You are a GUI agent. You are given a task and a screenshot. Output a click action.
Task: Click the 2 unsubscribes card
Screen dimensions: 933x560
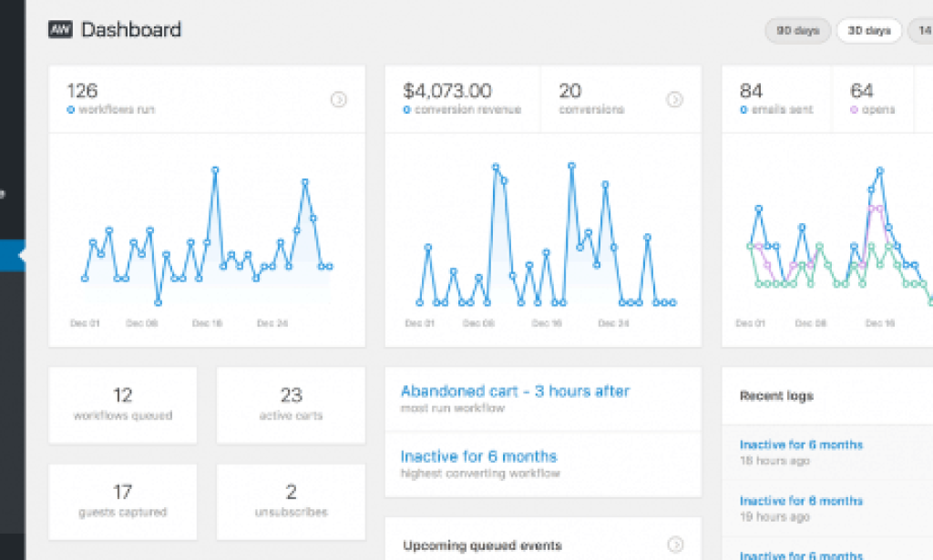point(291,502)
